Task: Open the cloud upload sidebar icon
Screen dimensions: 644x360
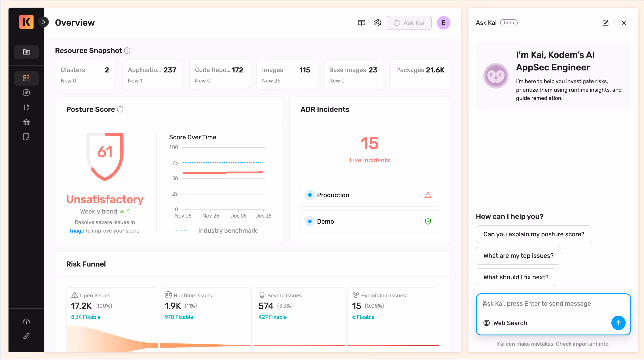Action: tap(26, 321)
